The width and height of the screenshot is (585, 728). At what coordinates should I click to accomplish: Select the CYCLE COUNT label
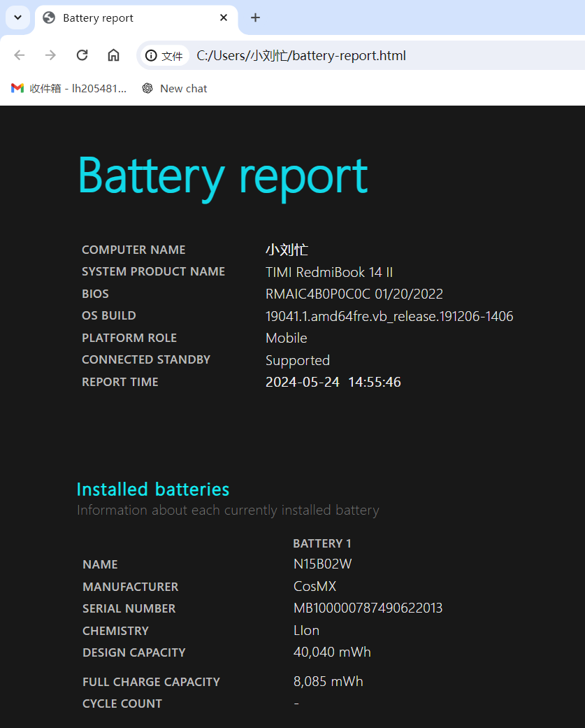122,704
